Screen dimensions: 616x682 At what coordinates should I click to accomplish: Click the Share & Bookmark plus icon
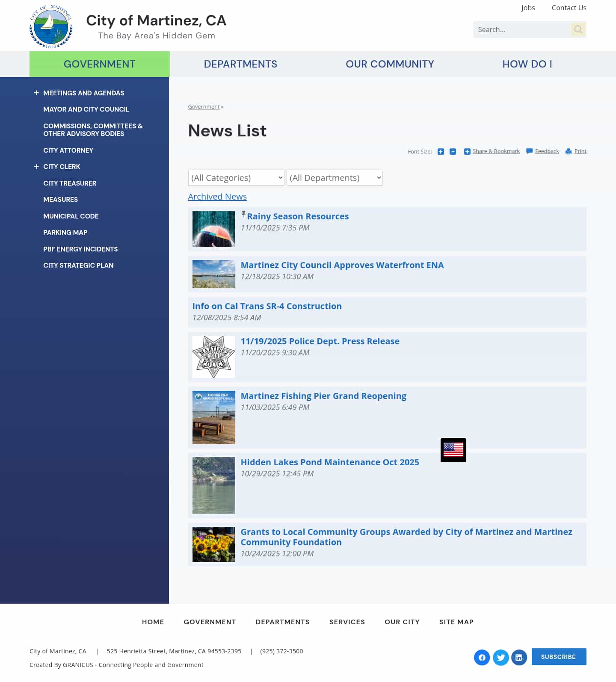coord(467,151)
